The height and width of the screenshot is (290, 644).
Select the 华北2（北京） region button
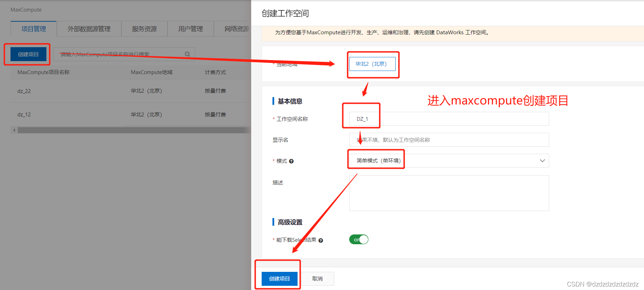pos(372,64)
